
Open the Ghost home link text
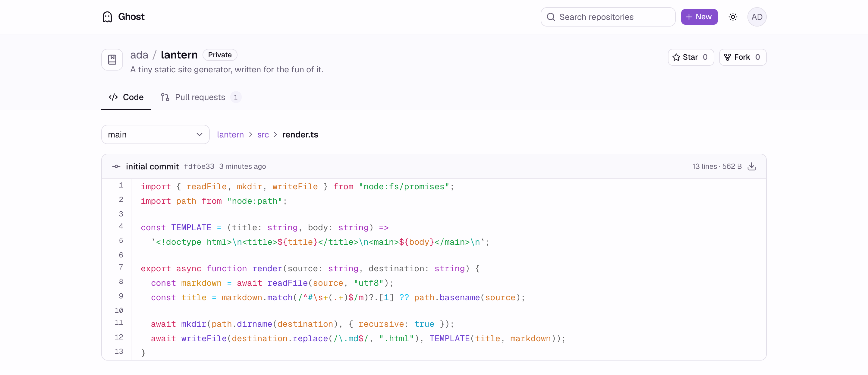(131, 17)
